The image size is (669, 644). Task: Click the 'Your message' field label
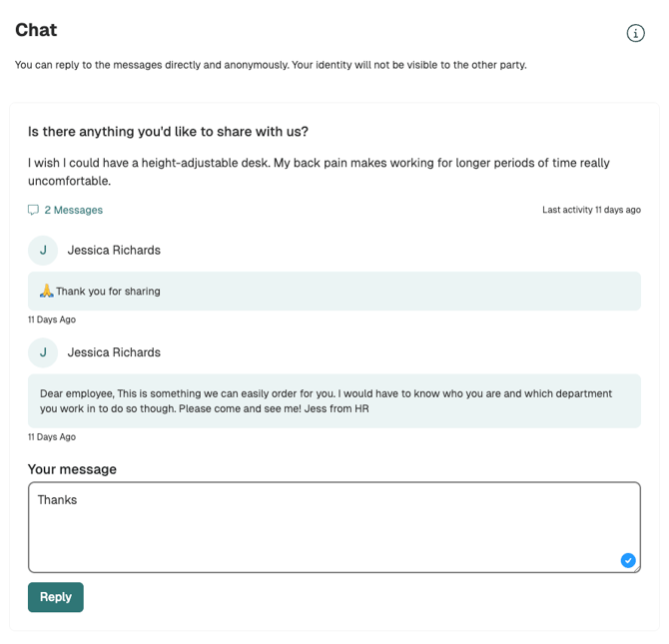point(72,469)
